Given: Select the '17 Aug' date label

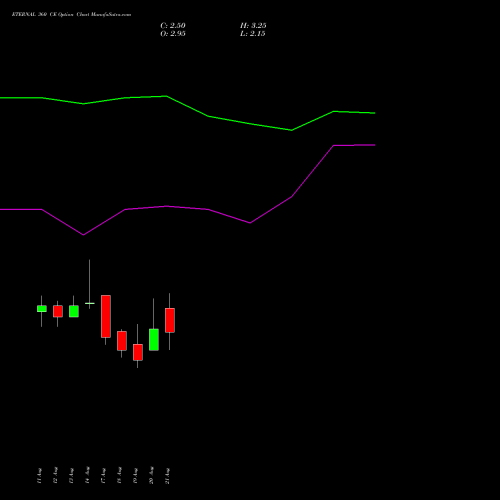Looking at the screenshot, I should (103, 475).
